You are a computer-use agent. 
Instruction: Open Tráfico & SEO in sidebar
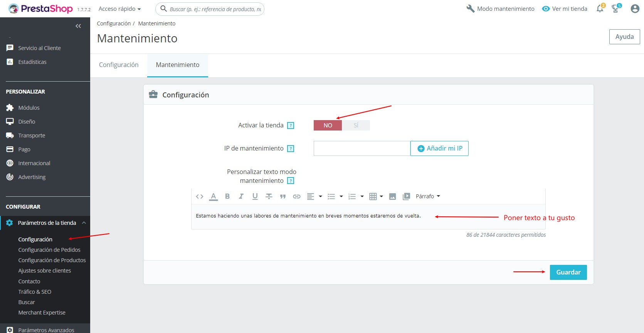click(35, 292)
